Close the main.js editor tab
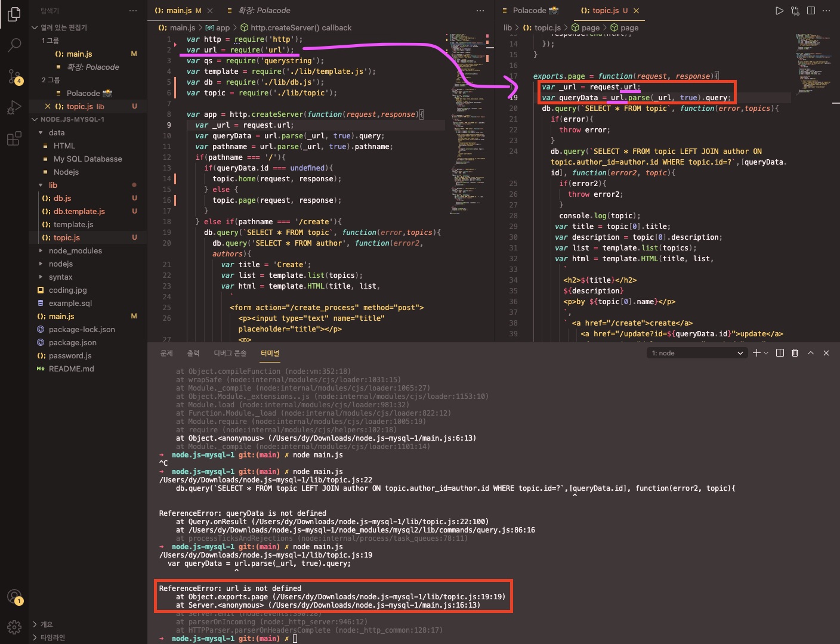This screenshot has width=840, height=644. [x=210, y=11]
